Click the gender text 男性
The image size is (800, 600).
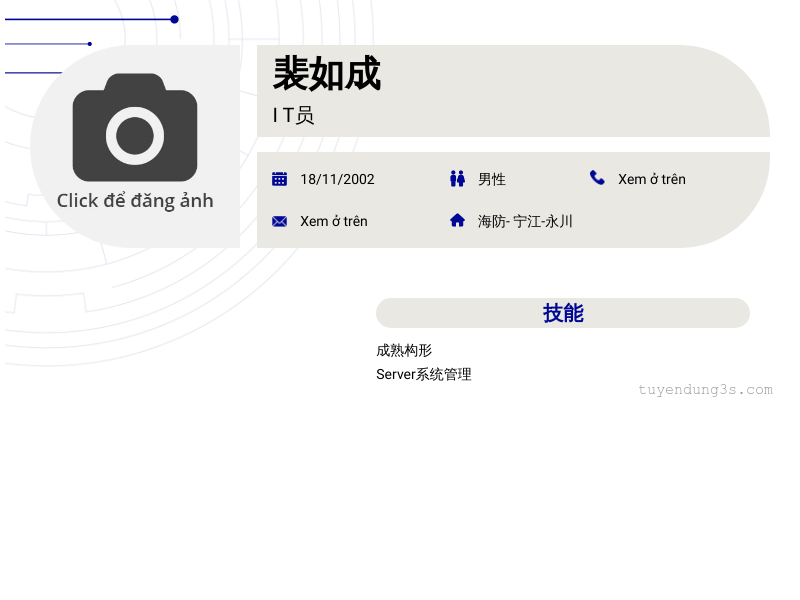click(x=492, y=179)
